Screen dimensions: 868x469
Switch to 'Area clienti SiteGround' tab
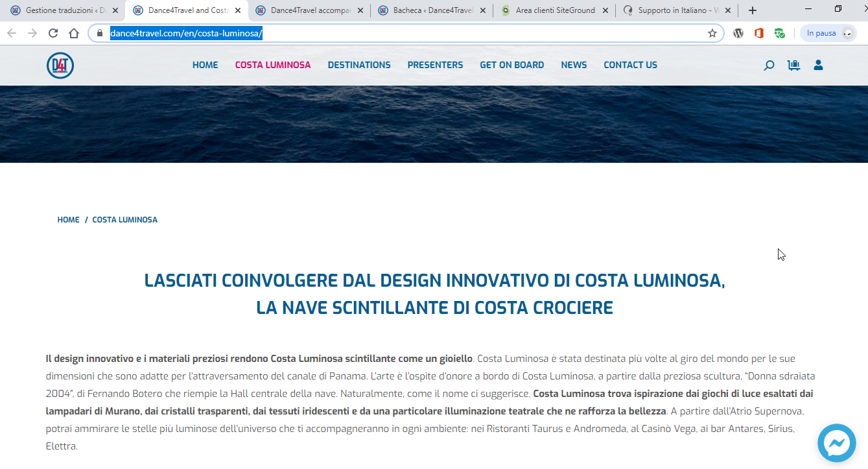tap(555, 10)
